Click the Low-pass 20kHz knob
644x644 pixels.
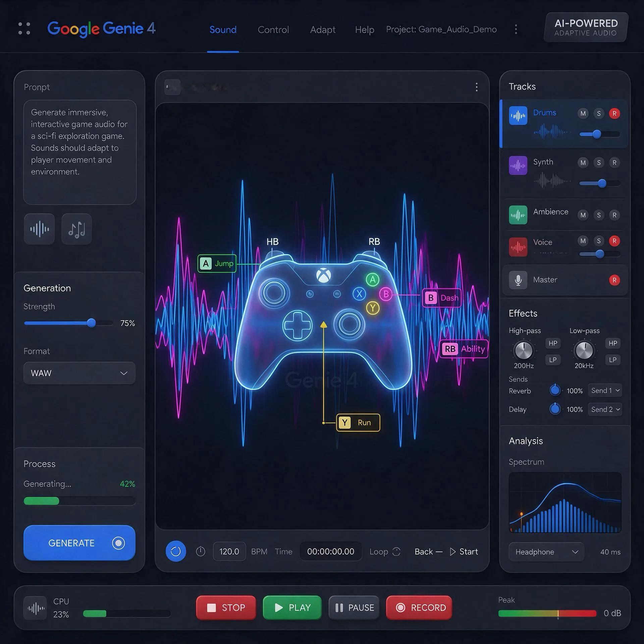tap(584, 351)
